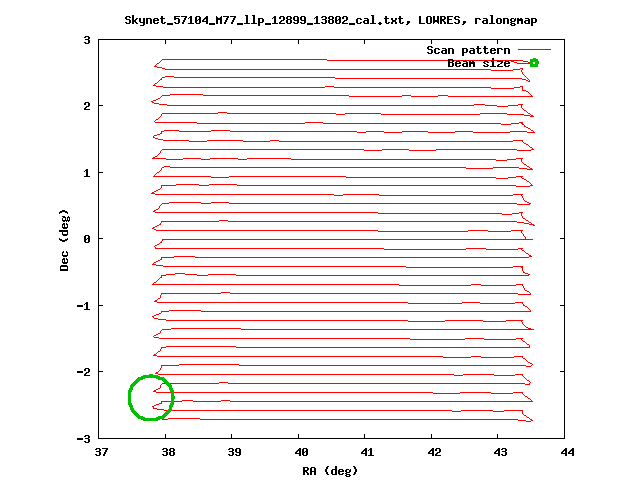Viewport: 640px width, 480px height.
Task: Click the x-axis tick label 42
Action: [x=434, y=452]
